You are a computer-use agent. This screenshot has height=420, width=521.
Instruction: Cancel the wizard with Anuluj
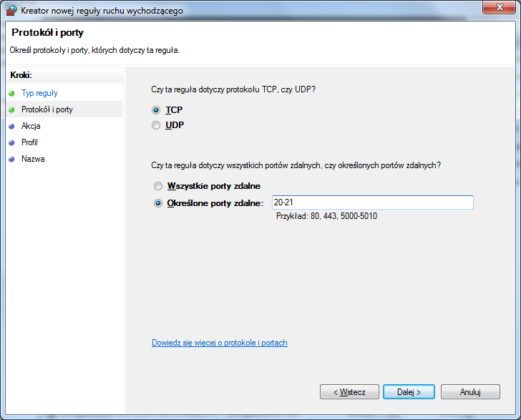point(469,392)
